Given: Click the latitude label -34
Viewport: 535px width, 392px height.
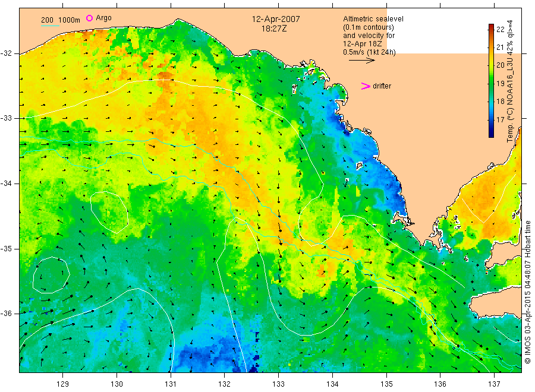Looking at the screenshot, I should 7,184.
